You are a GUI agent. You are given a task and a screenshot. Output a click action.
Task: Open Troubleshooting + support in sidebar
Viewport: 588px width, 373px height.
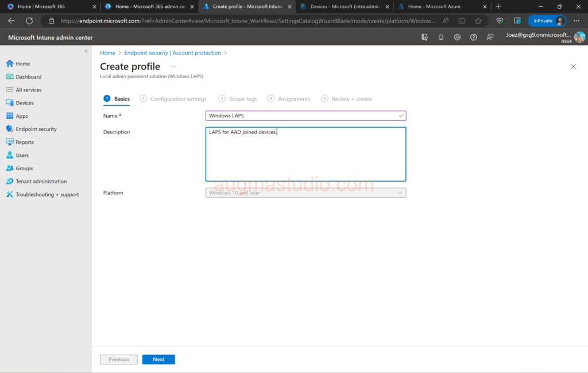(47, 195)
